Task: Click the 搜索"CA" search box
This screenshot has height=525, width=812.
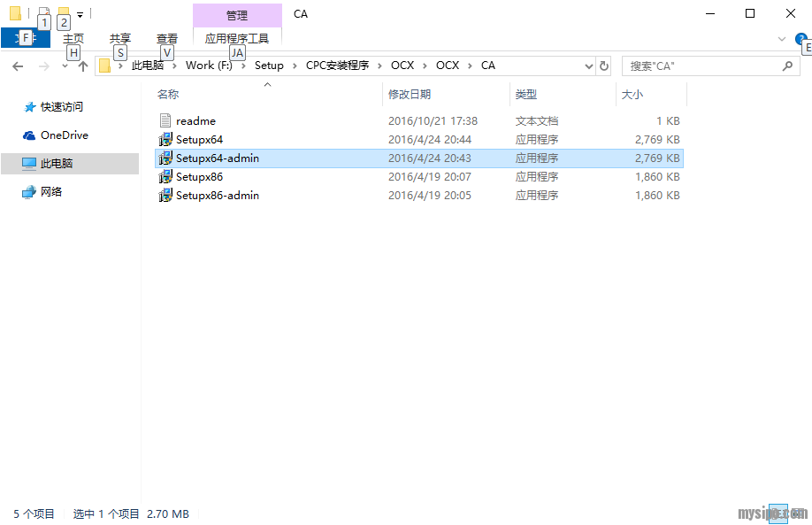Action: 701,66
